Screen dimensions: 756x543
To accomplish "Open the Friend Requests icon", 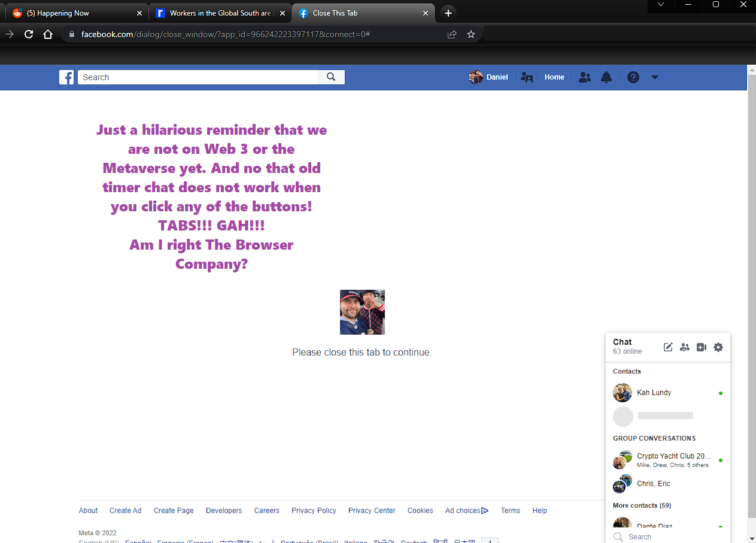I will [x=585, y=77].
